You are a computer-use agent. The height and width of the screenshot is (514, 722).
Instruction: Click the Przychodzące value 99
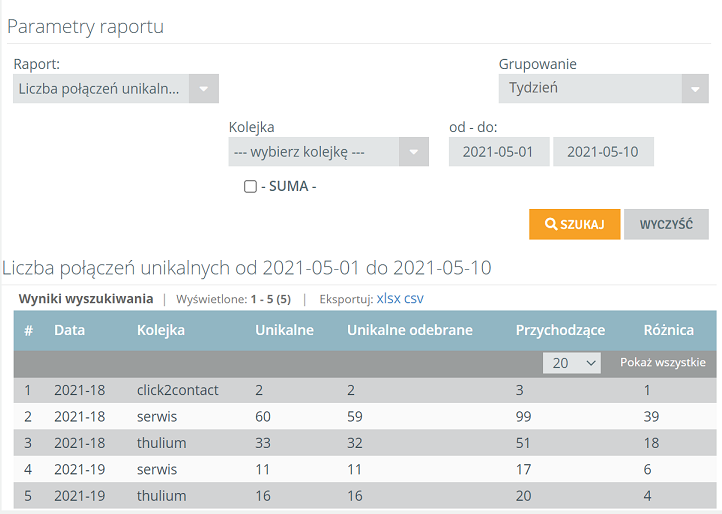(x=524, y=416)
